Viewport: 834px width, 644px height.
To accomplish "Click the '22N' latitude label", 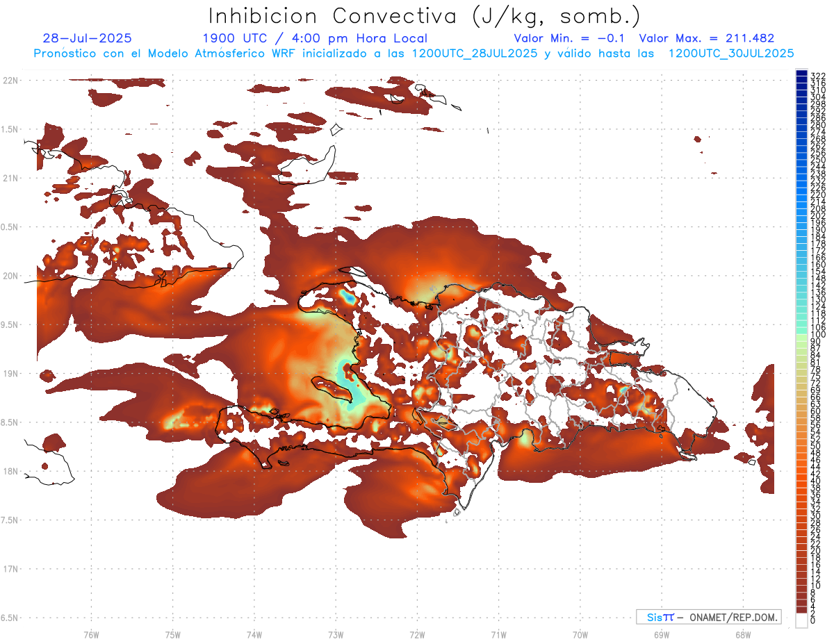I will (10, 81).
